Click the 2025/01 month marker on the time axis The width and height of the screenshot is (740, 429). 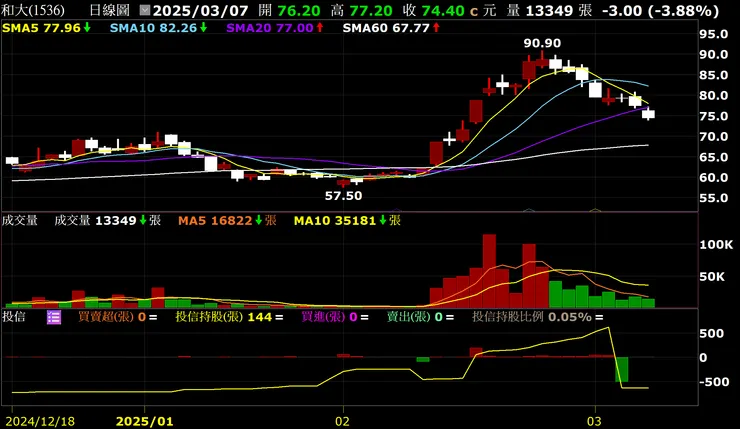click(144, 421)
